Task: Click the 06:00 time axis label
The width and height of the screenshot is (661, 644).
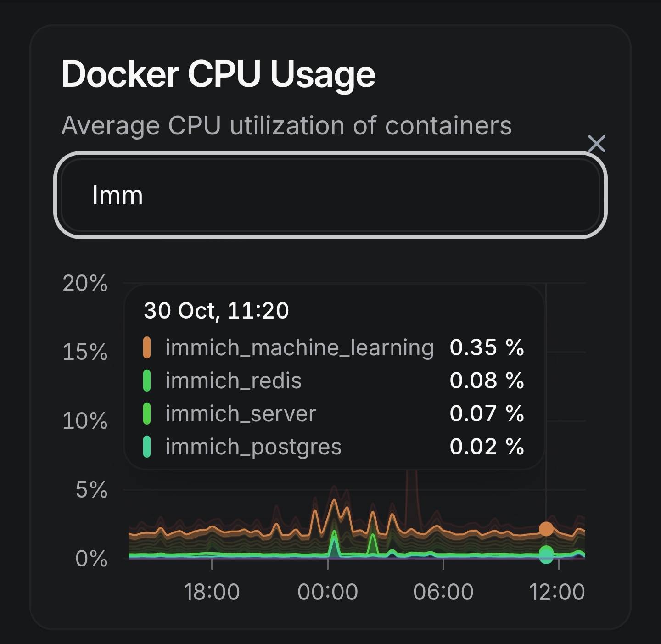Action: tap(443, 592)
